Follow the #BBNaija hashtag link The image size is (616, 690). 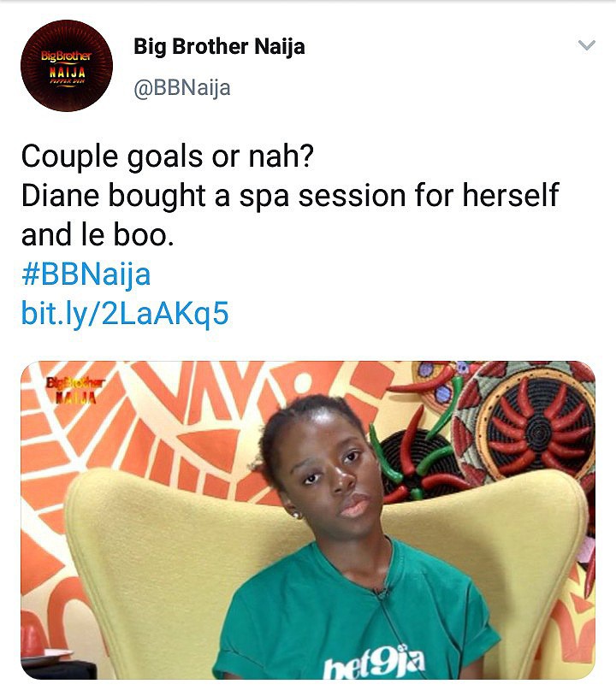tap(86, 274)
